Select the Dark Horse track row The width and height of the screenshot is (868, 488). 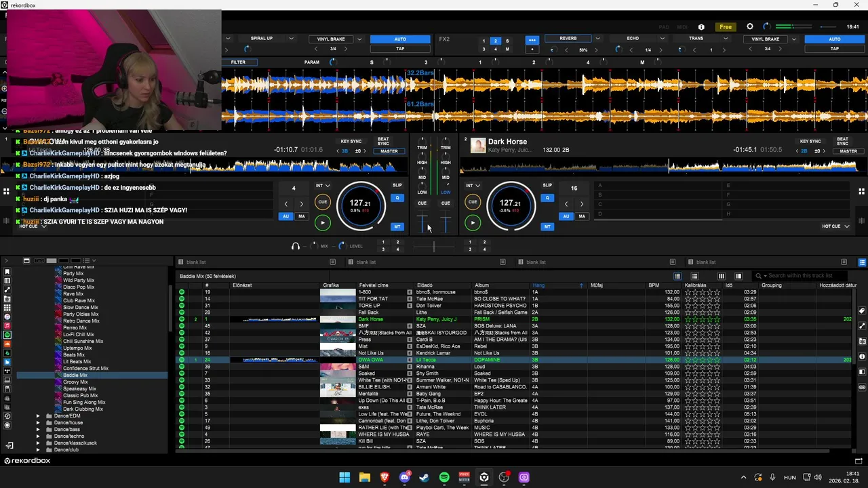click(x=515, y=319)
